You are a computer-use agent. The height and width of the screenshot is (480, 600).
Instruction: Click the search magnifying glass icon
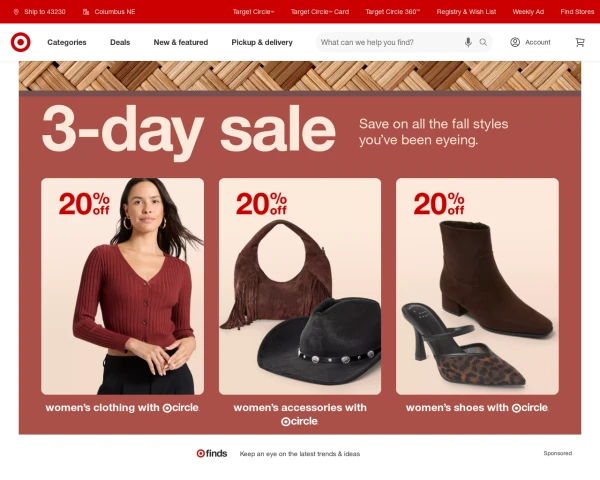tap(483, 42)
